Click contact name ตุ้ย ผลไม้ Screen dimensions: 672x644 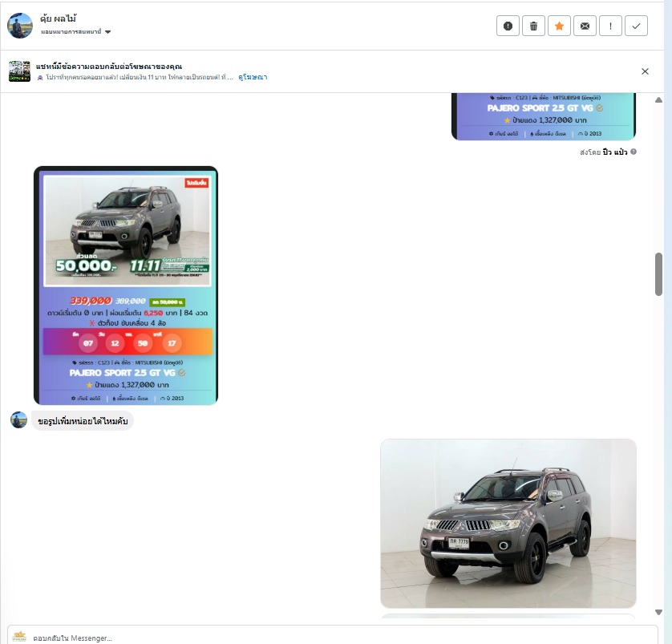point(59,18)
